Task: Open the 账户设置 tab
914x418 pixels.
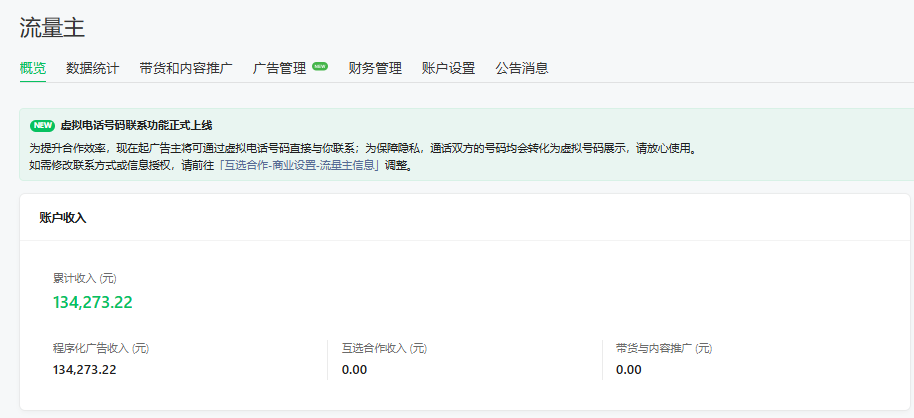Action: pos(449,68)
